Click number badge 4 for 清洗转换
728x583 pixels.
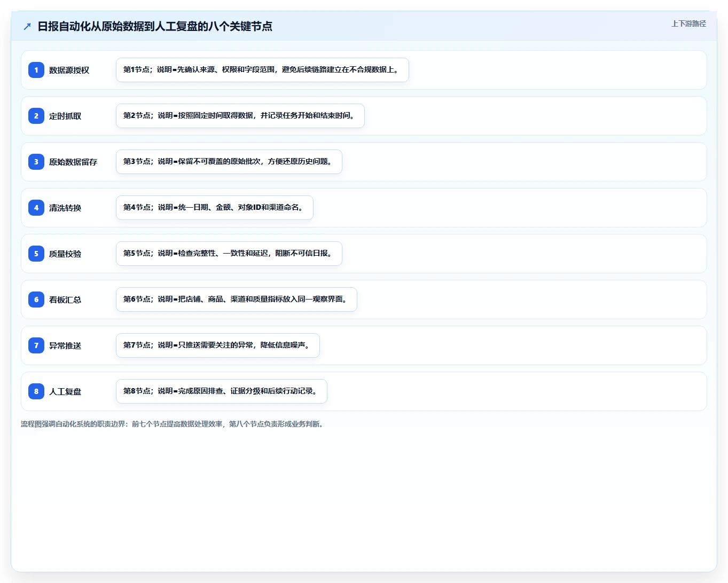point(36,208)
